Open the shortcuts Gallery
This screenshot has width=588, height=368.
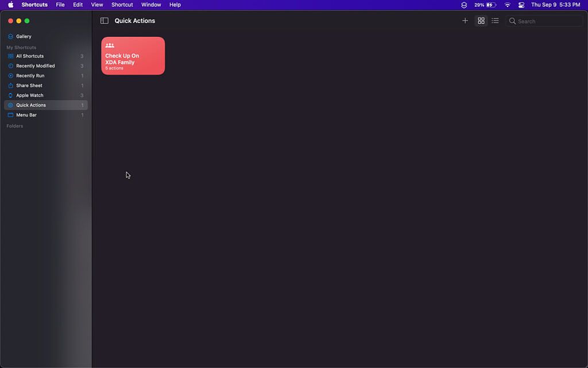point(23,36)
